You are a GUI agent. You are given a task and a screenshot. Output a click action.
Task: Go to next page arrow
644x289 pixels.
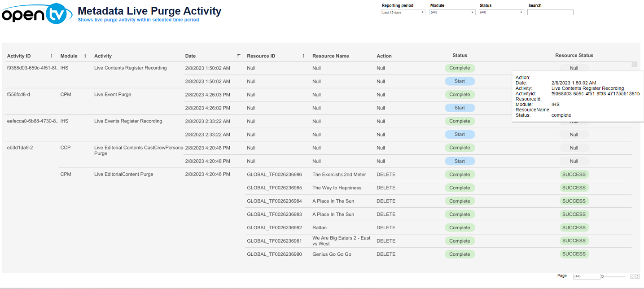(x=638, y=276)
